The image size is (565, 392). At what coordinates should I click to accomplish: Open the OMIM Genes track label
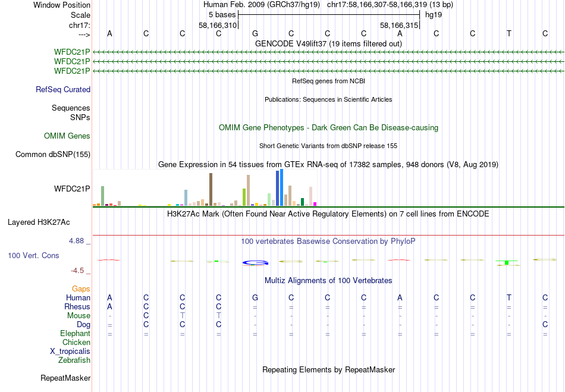(67, 136)
